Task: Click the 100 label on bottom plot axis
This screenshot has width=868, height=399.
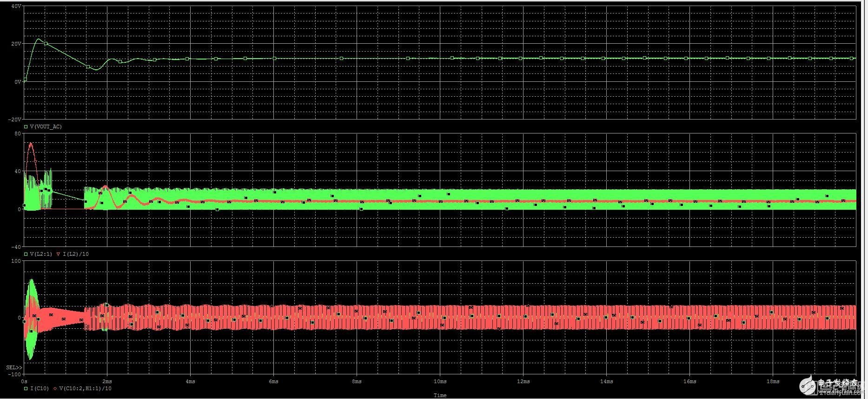Action: (x=16, y=261)
